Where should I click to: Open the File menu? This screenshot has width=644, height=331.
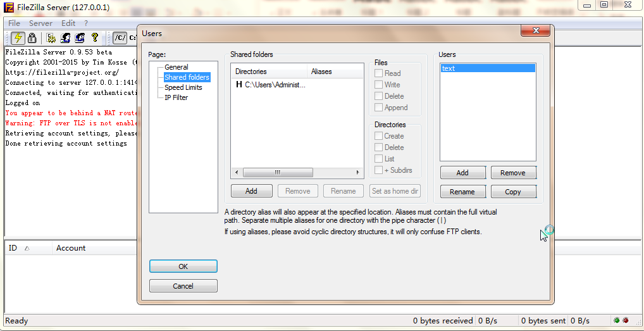(14, 23)
